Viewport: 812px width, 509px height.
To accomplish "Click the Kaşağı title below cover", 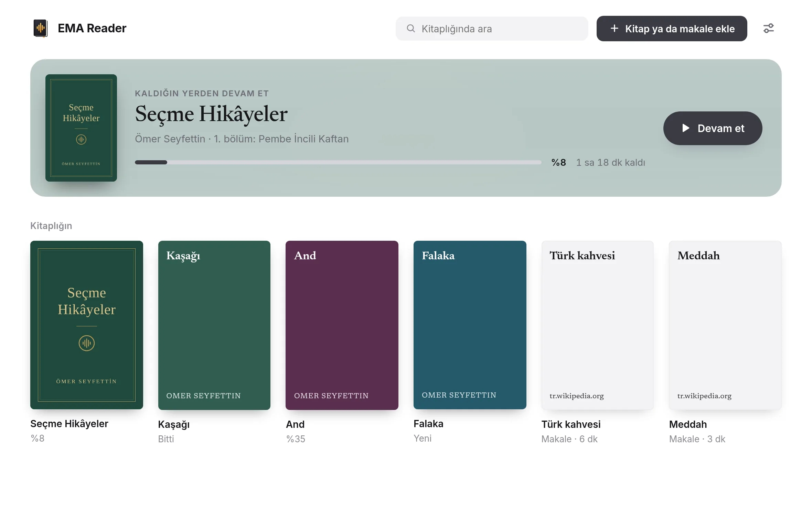I will click(174, 424).
